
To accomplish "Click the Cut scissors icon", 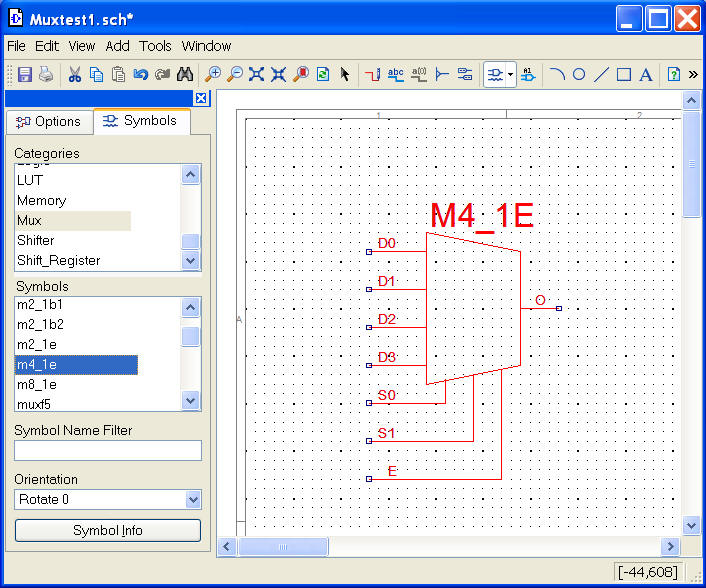I will point(75,74).
